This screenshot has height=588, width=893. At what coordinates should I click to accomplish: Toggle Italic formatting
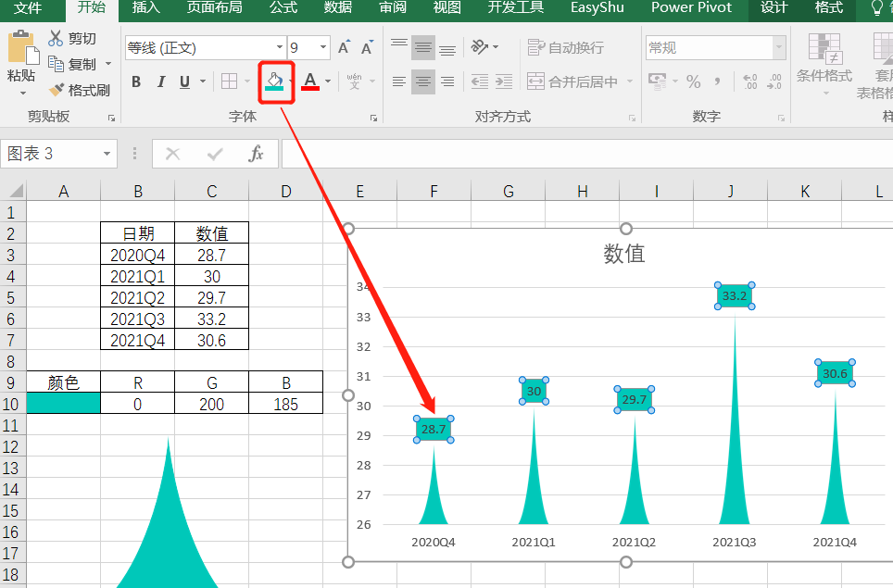click(x=160, y=82)
